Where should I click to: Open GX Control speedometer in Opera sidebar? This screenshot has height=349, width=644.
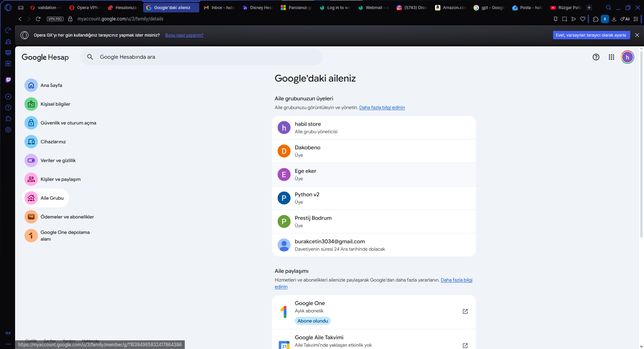click(8, 31)
